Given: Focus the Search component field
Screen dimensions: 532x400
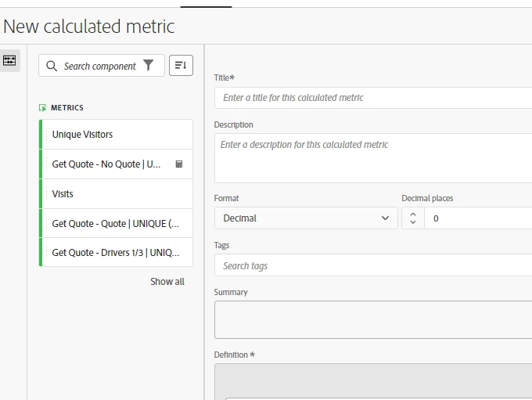Looking at the screenshot, I should (100, 67).
